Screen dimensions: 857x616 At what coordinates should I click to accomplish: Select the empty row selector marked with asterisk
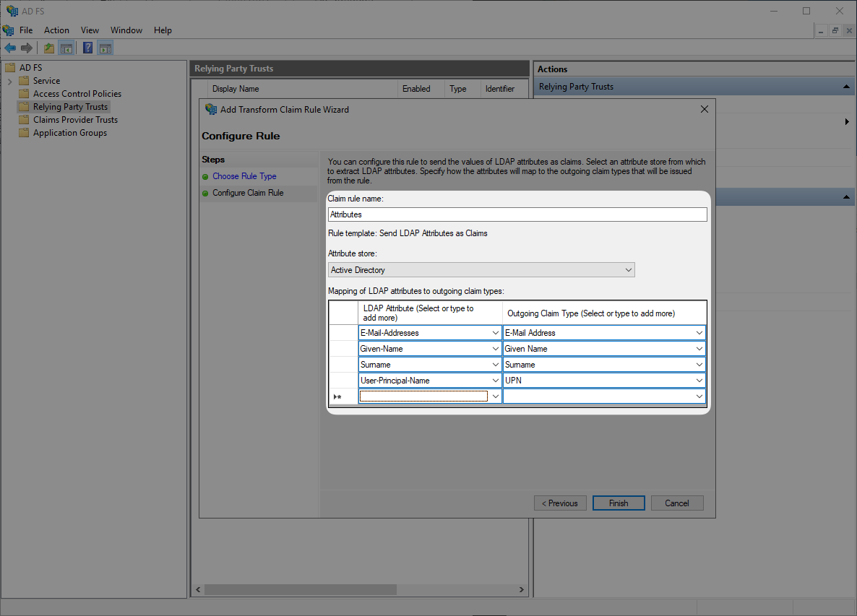(x=338, y=396)
